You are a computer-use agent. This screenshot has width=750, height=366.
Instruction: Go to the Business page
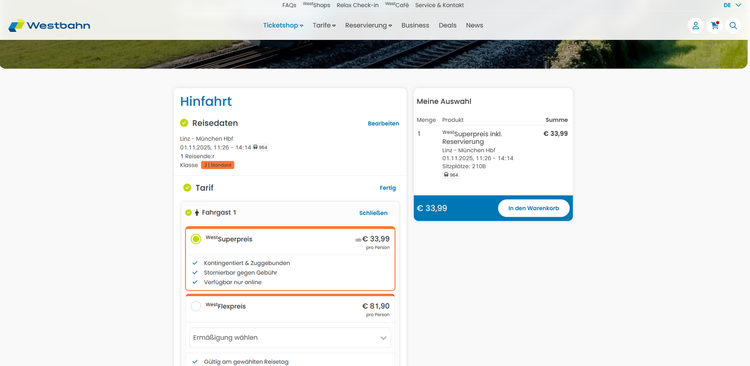[415, 25]
